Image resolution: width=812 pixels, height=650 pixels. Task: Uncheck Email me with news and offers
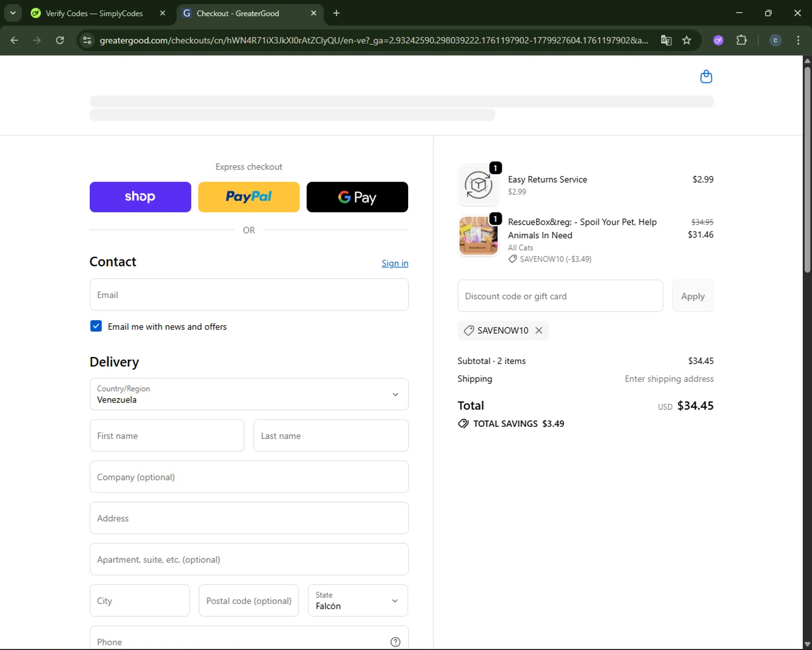point(96,326)
